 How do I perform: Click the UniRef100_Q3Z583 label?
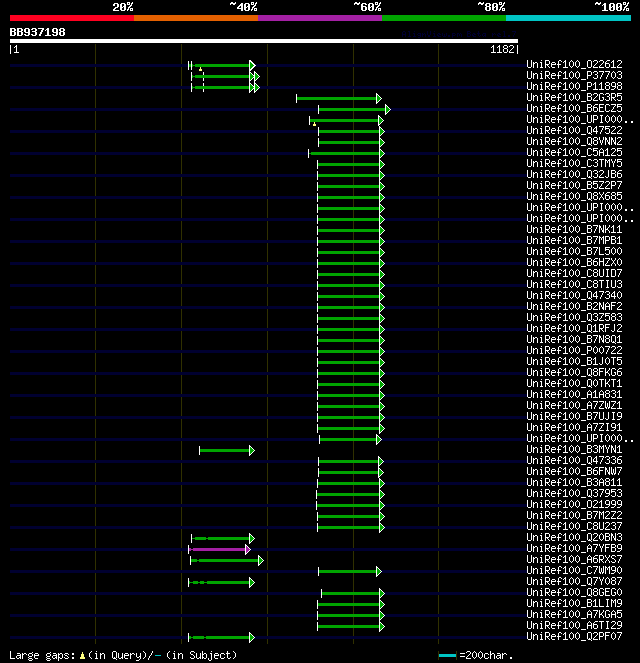(x=574, y=317)
